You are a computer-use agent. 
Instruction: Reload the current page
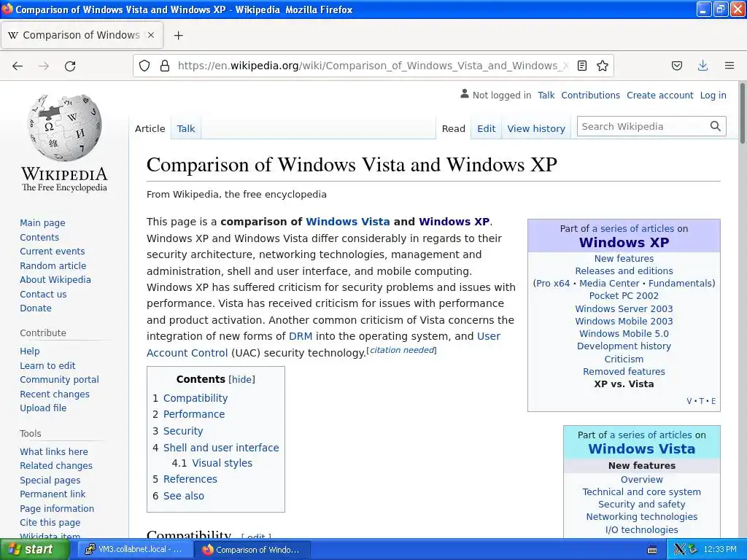(70, 66)
